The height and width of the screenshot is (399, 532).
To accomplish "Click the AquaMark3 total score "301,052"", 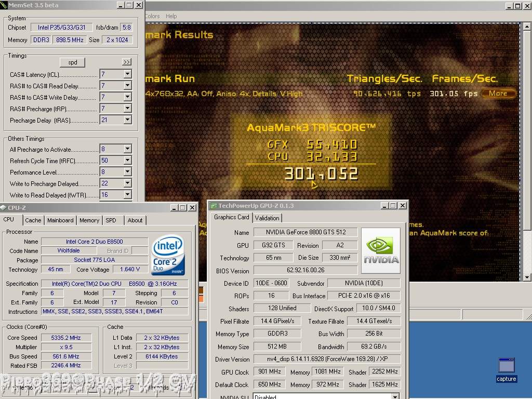I will pyautogui.click(x=321, y=174).
